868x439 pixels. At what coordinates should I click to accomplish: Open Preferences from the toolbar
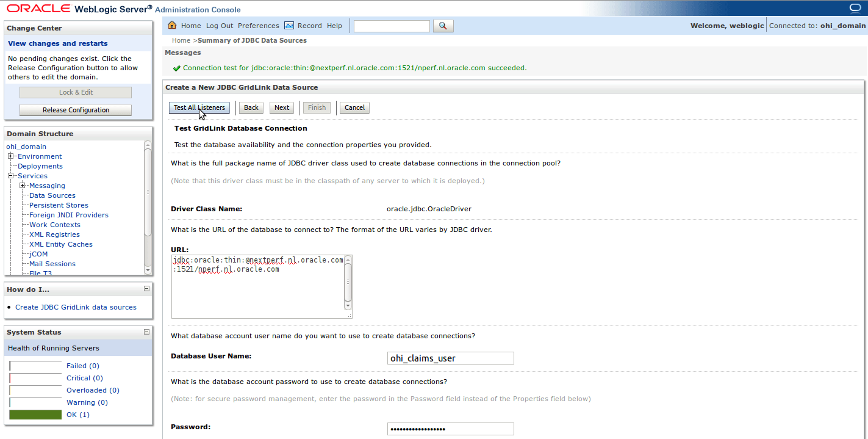[259, 26]
